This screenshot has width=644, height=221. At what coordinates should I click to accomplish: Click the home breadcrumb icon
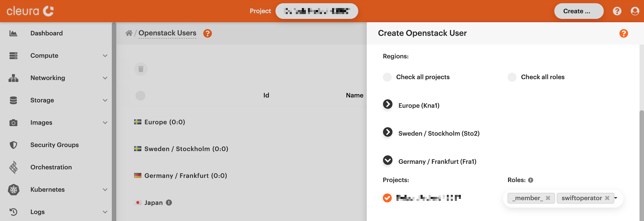pos(129,33)
